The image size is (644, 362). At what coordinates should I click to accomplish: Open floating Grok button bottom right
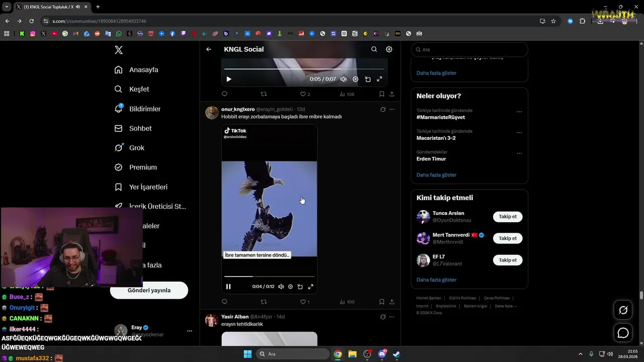[x=623, y=310]
